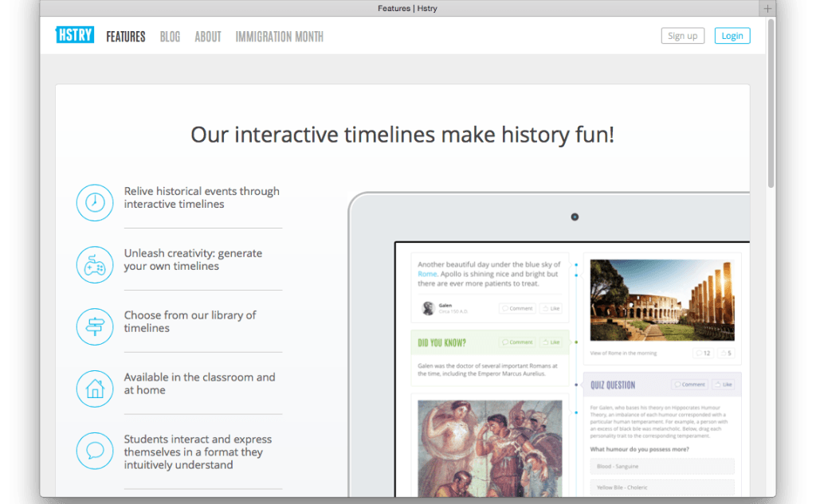Click the page's vertical scrollbar

coord(771,104)
